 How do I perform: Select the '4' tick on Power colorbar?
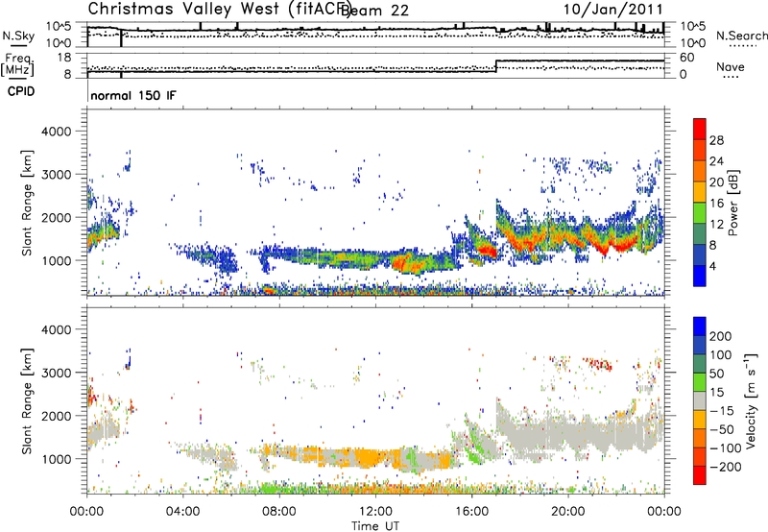click(713, 266)
